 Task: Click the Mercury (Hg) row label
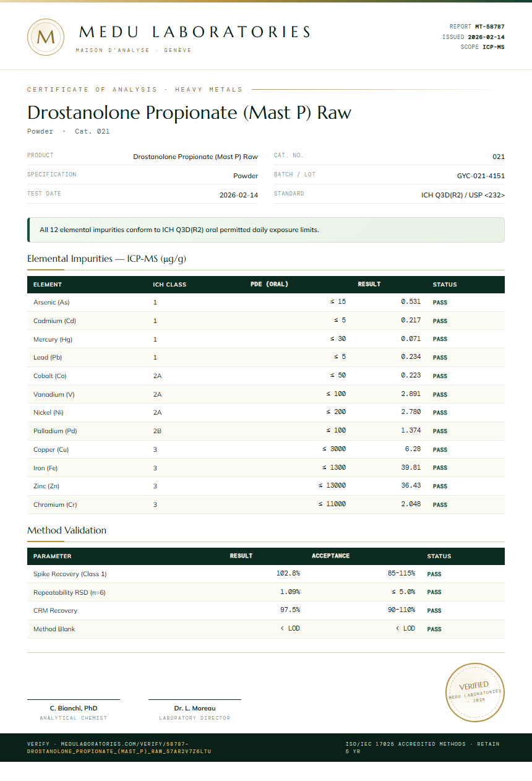click(53, 339)
